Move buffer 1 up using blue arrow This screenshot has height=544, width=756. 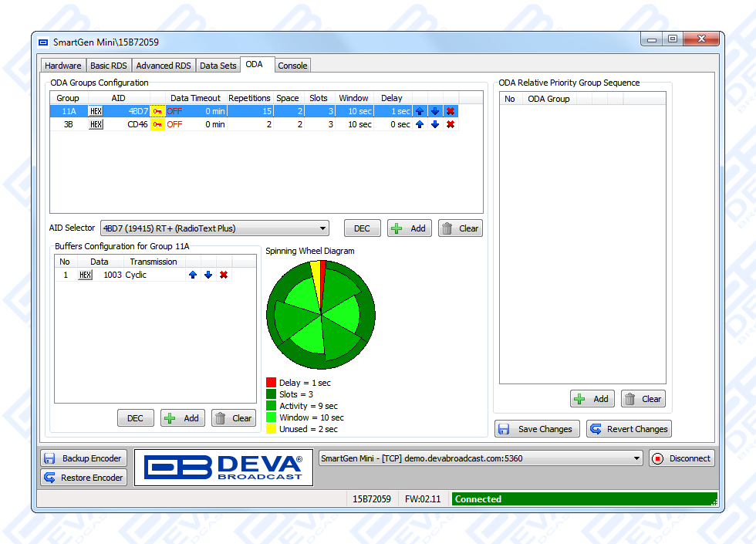coord(193,275)
